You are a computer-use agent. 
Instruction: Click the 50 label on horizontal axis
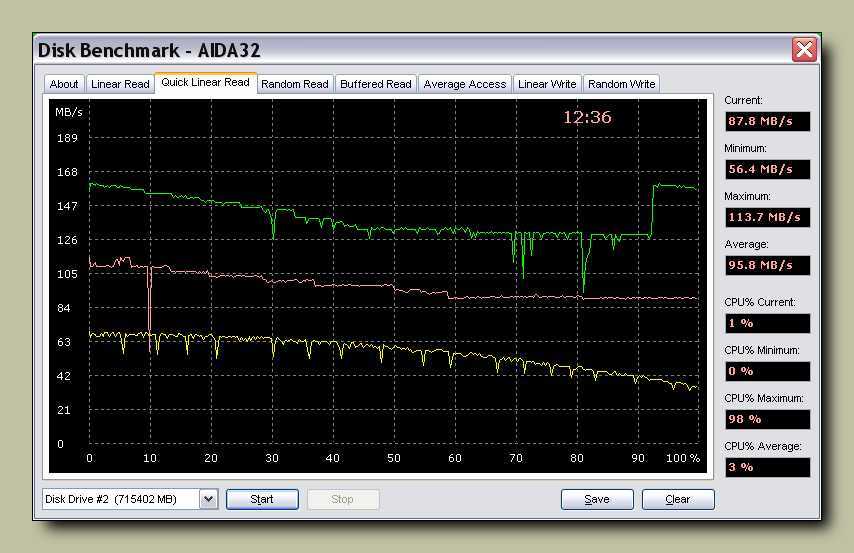click(x=393, y=458)
